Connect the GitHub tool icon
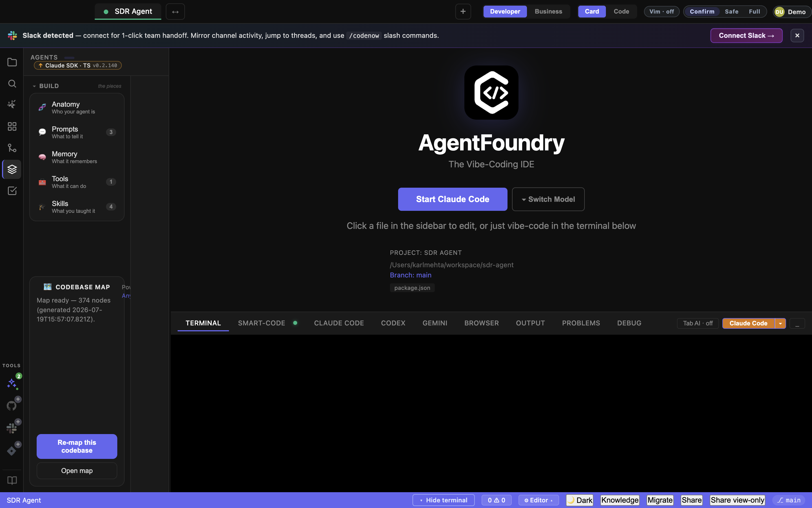 [12, 406]
